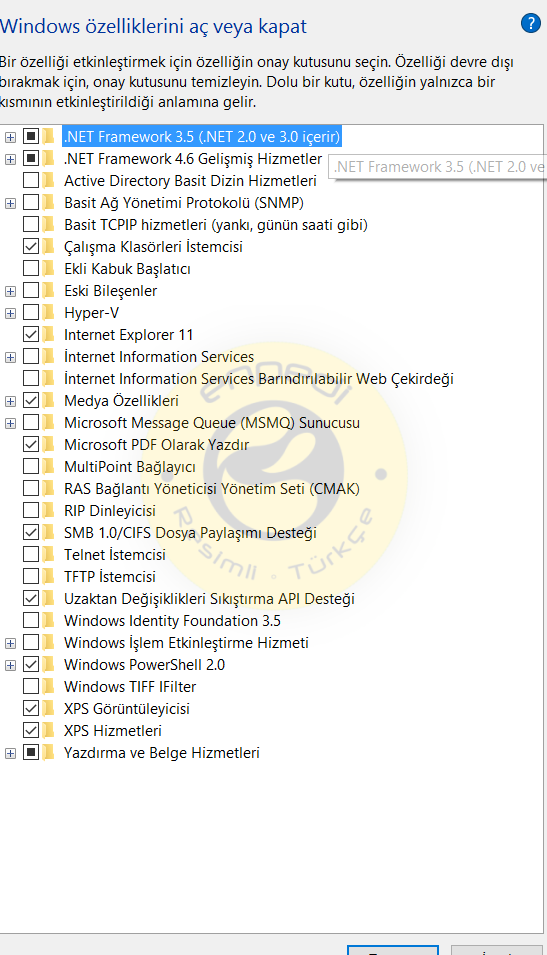The width and height of the screenshot is (547, 955).
Task: Expand .NET Framework 4.6 Gelişmiş Hizmetler node
Action: 10,159
